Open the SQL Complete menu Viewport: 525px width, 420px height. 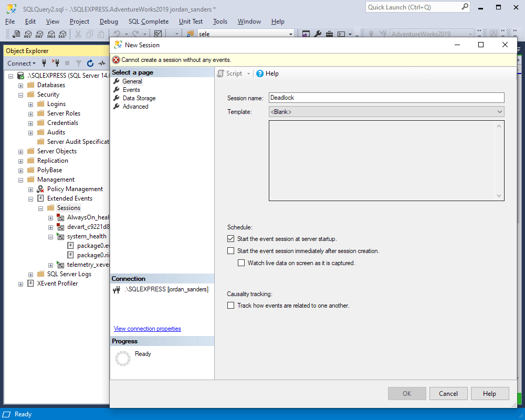[149, 22]
